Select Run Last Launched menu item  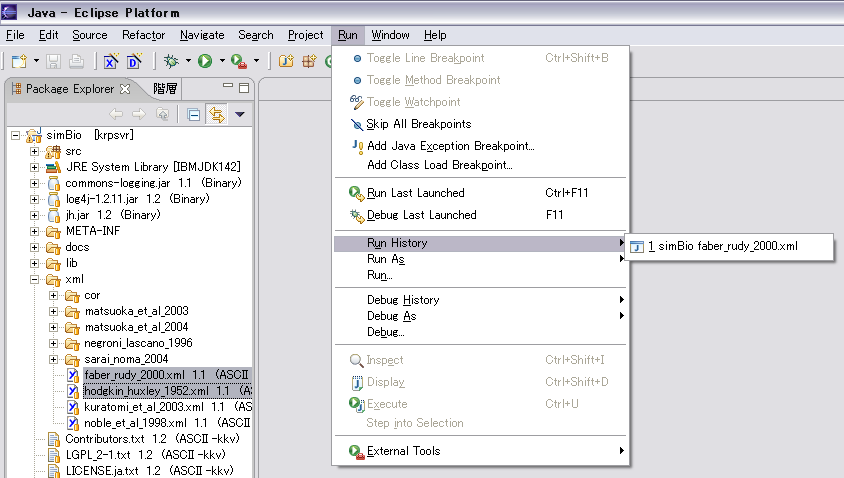(415, 193)
